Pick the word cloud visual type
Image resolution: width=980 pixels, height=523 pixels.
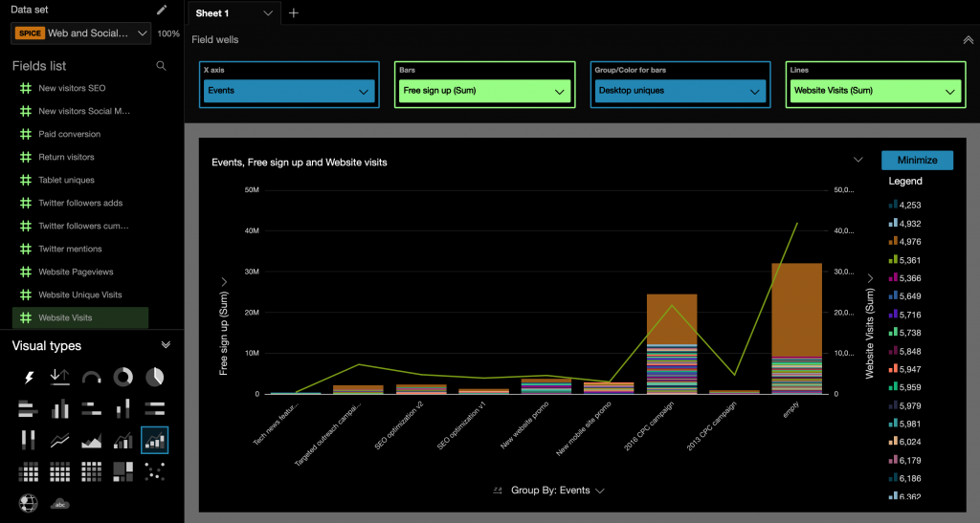click(x=60, y=503)
